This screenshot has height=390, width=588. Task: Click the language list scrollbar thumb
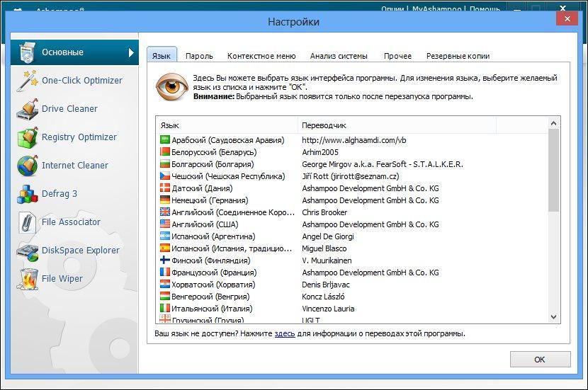553,171
